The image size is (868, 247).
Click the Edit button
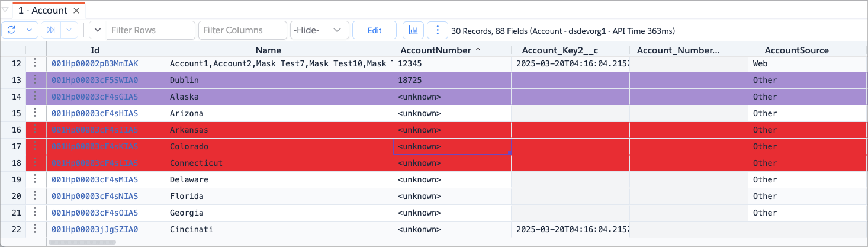click(x=374, y=30)
